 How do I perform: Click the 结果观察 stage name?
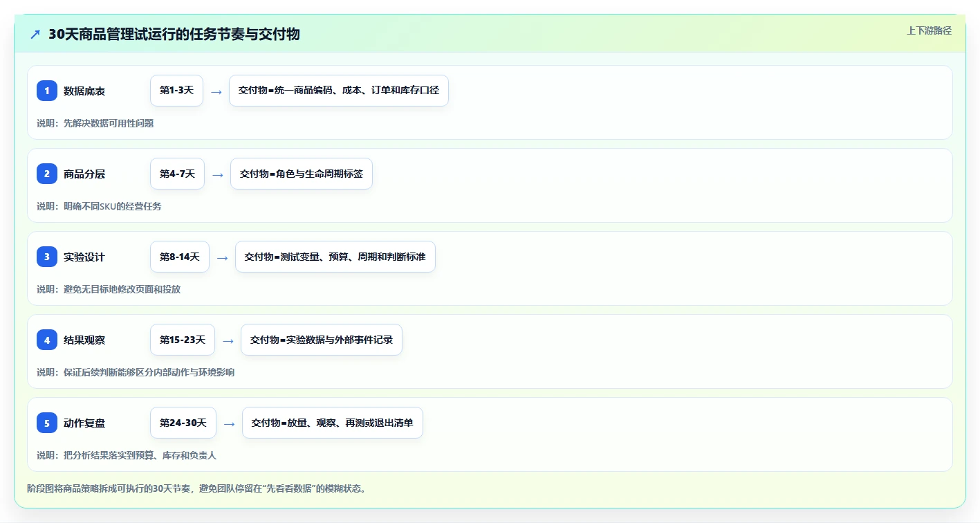84,340
